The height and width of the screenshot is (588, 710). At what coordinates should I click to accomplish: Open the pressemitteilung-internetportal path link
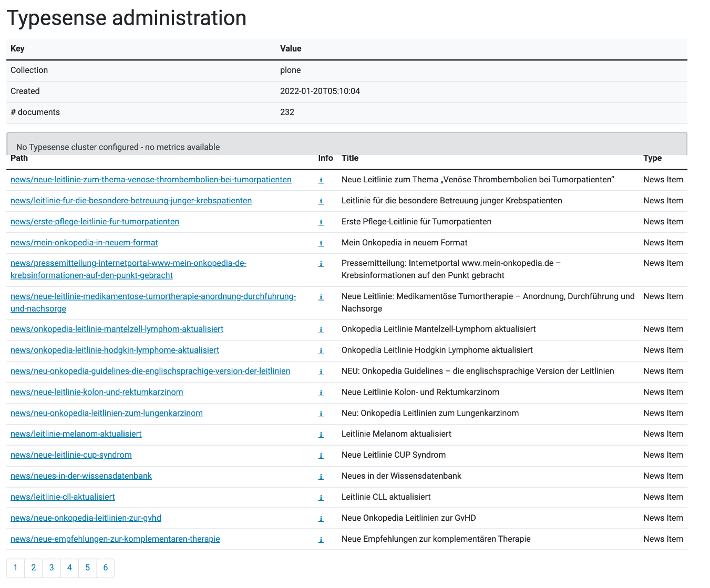(128, 269)
